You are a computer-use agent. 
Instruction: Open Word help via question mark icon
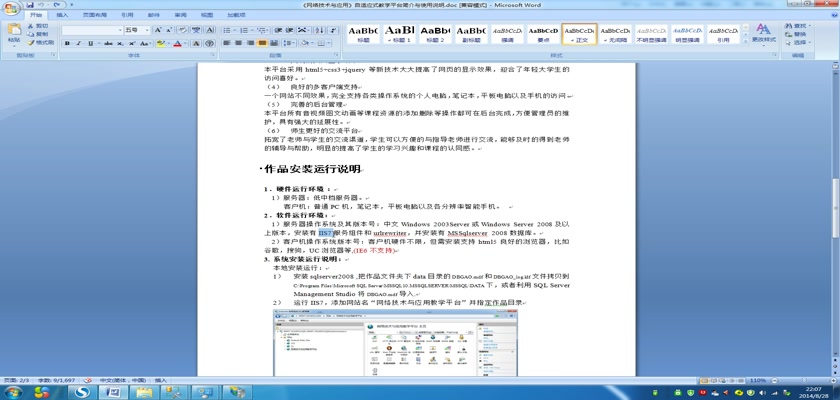click(833, 14)
